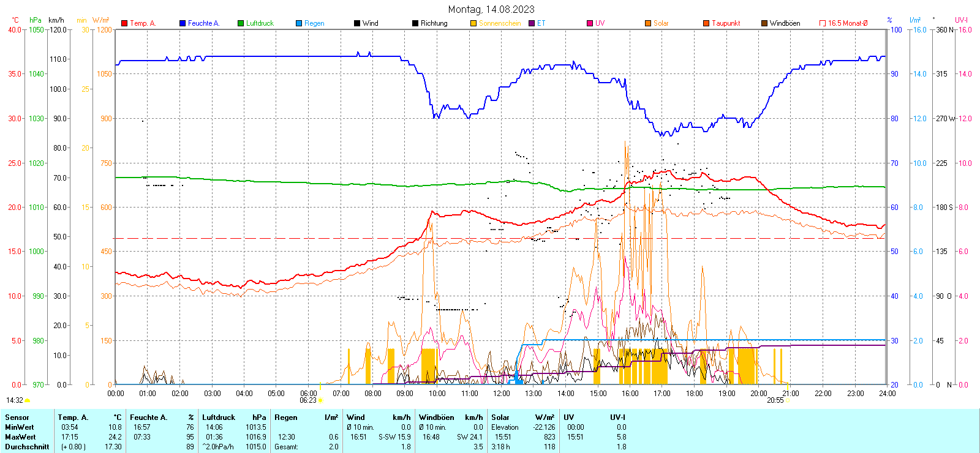Click the purple ET legend square
Screen dimensions: 980x453
click(x=532, y=23)
